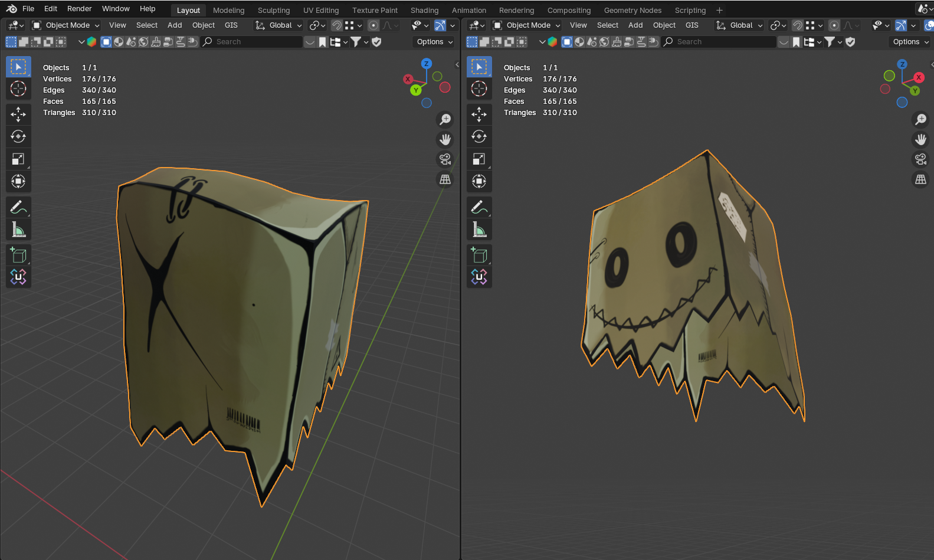Toggle proportional editing in right viewport header
934x560 pixels.
834,25
